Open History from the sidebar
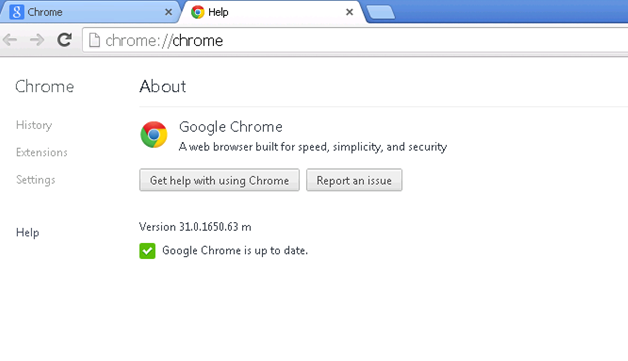The width and height of the screenshot is (628, 361). 34,125
